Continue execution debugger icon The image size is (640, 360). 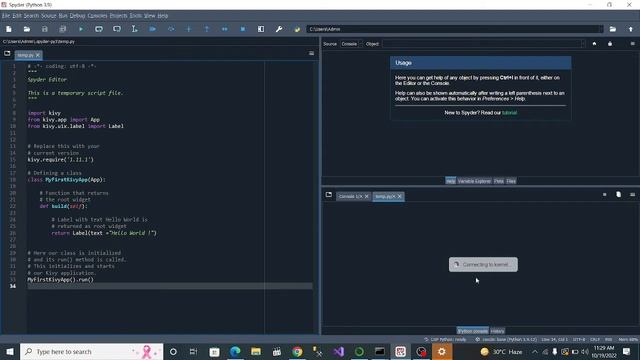click(x=224, y=29)
